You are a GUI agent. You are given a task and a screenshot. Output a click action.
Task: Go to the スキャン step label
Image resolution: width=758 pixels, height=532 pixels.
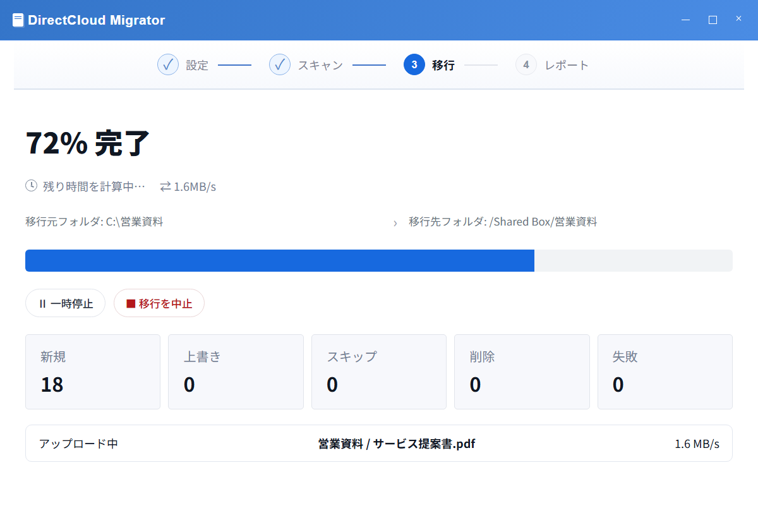(x=320, y=65)
